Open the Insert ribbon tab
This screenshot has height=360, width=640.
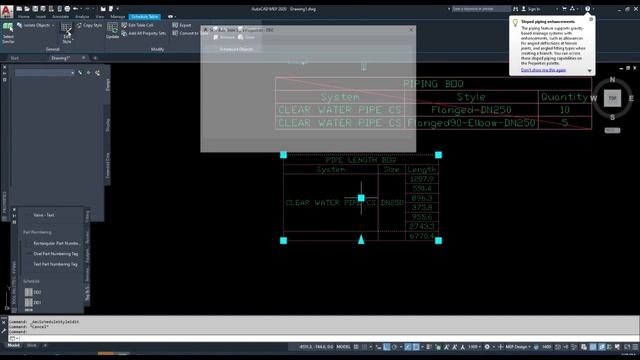(41, 17)
